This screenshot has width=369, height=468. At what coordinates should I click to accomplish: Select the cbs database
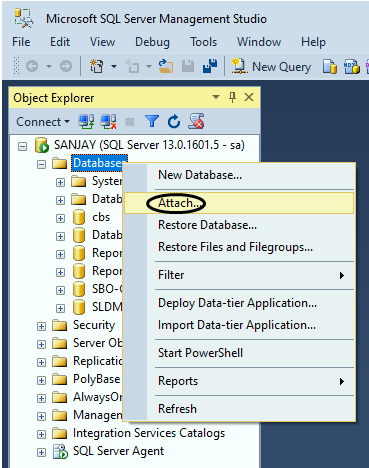pos(101,217)
